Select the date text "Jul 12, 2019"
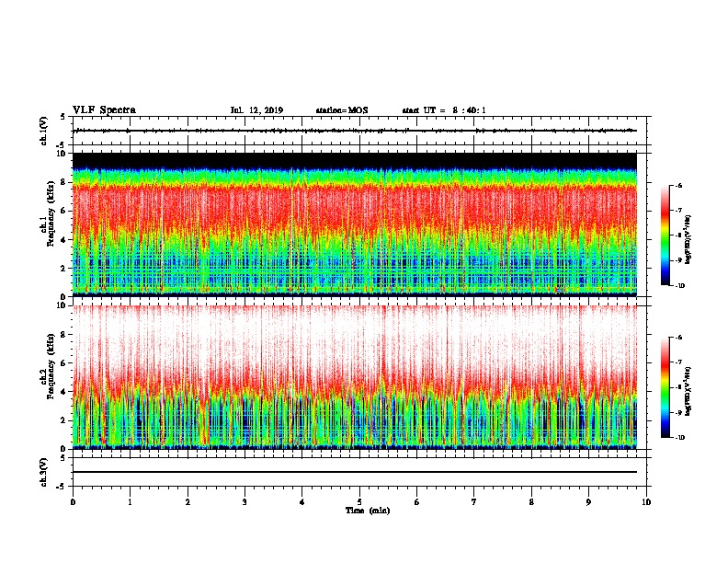Screen dimensions: 728x563 coord(256,110)
